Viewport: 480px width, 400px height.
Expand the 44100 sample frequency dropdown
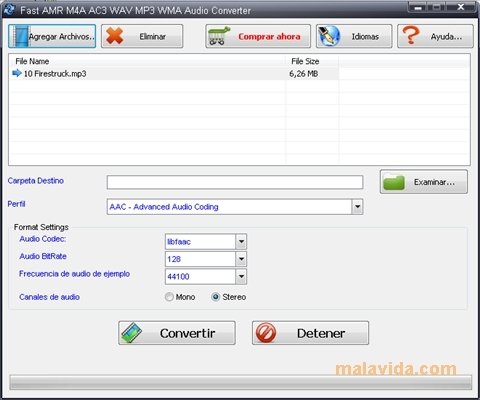coord(241,276)
